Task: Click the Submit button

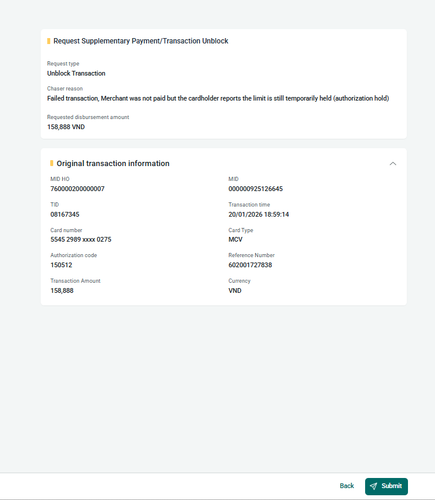Action: pos(386,486)
